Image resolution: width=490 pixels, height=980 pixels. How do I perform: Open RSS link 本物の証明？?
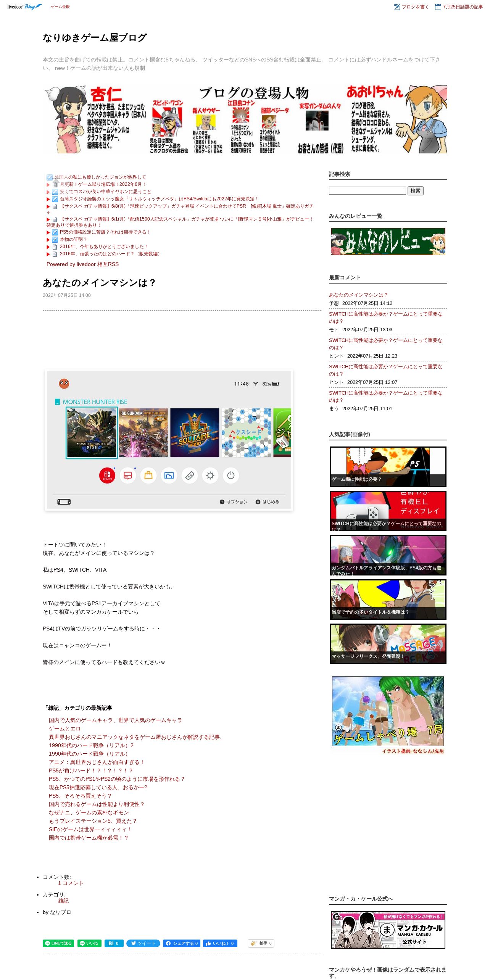(74, 239)
